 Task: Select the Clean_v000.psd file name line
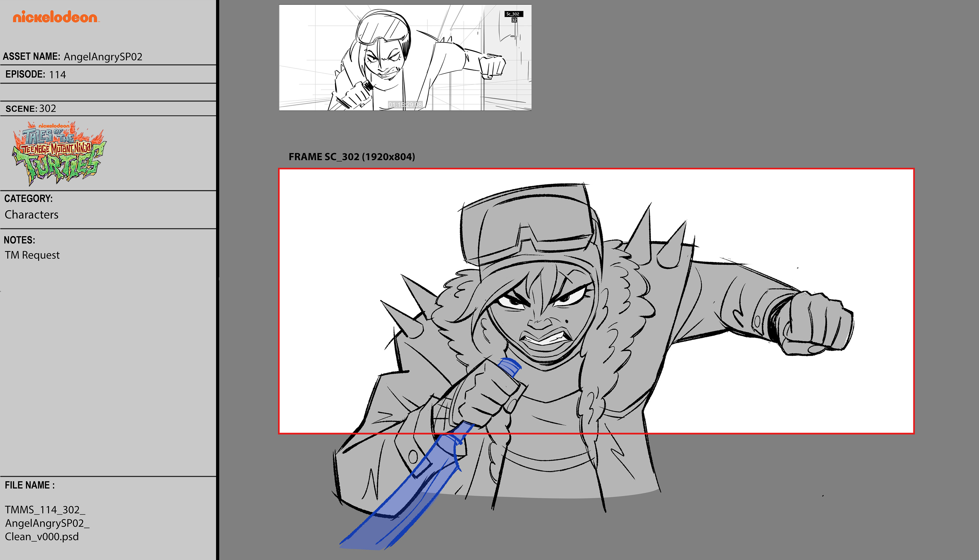coord(42,537)
